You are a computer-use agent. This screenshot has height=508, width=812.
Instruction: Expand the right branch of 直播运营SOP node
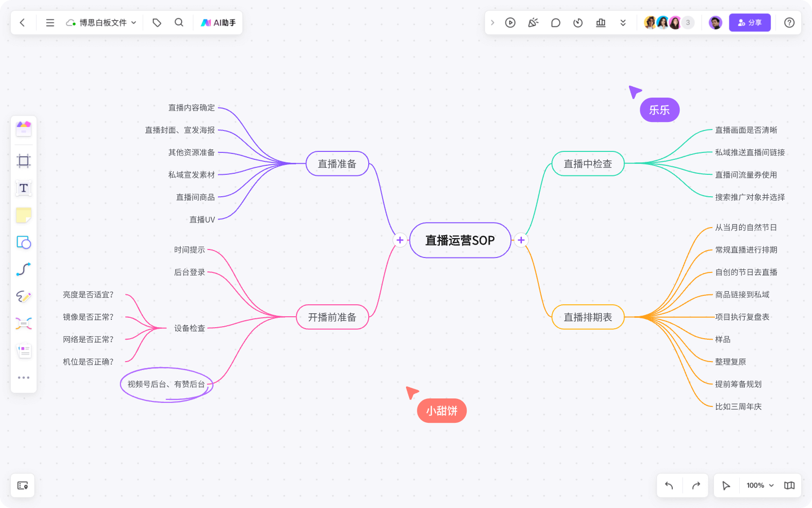[x=521, y=240]
